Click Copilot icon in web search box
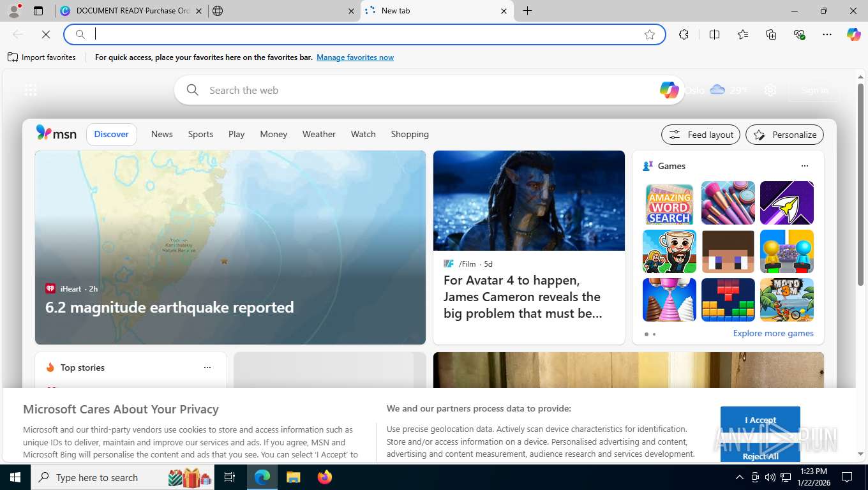Image resolution: width=868 pixels, height=490 pixels. pos(669,90)
